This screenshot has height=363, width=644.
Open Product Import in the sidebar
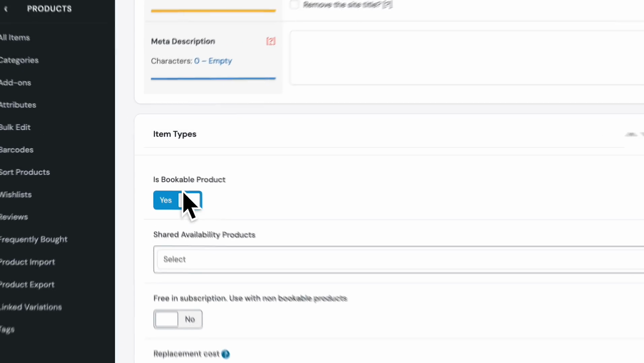[x=27, y=262]
